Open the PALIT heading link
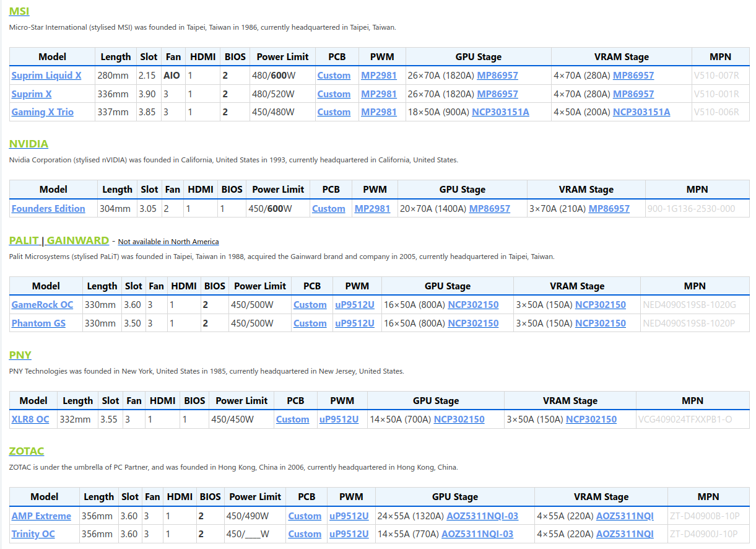The image size is (756, 549). click(x=24, y=240)
